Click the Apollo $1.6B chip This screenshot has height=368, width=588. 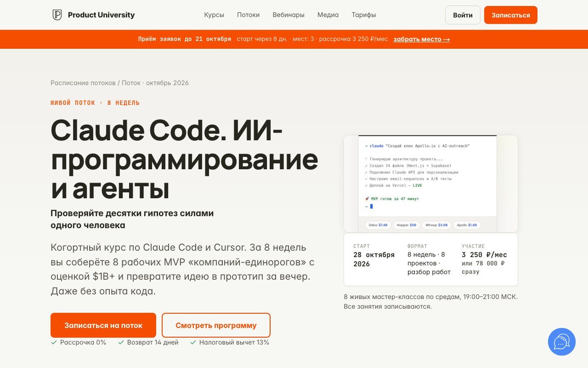[467, 225]
